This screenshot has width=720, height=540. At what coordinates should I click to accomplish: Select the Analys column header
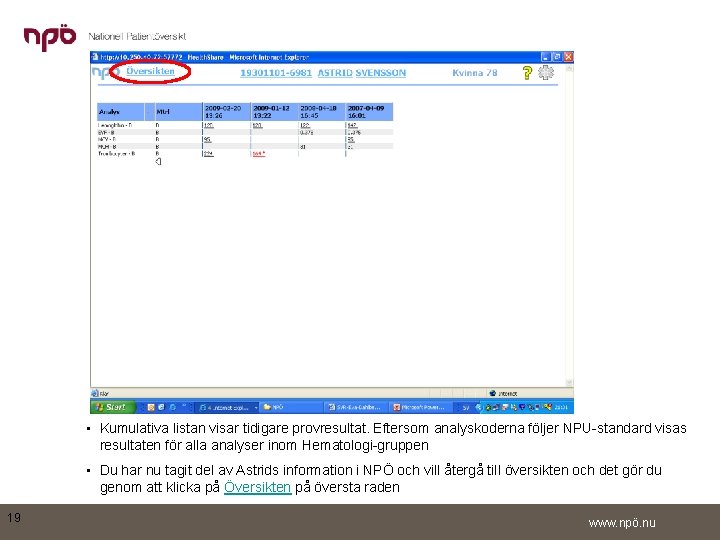pyautogui.click(x=121, y=112)
